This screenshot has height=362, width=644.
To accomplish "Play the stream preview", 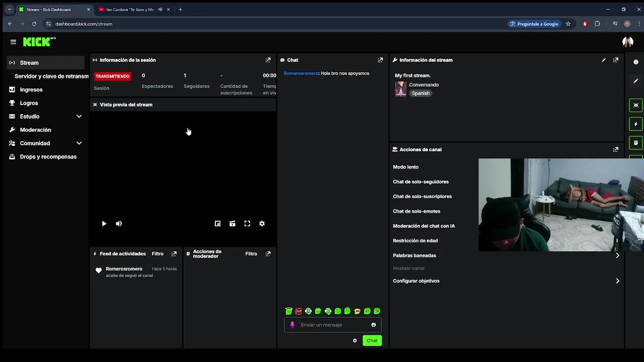I will click(104, 224).
